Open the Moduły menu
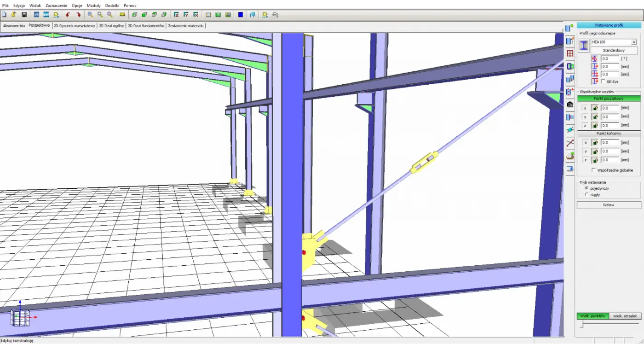Viewport: 644px width, 344px height. pos(94,6)
